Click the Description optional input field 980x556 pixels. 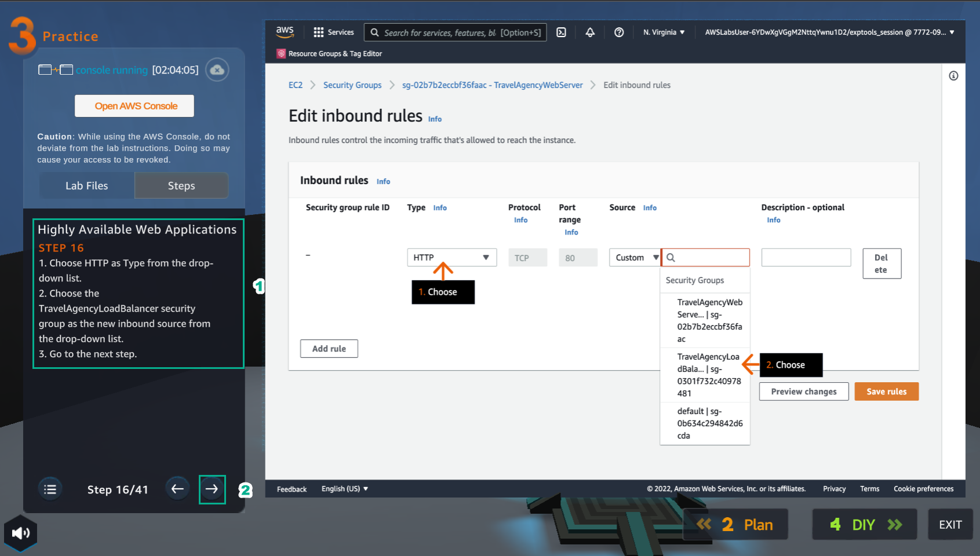coord(806,258)
